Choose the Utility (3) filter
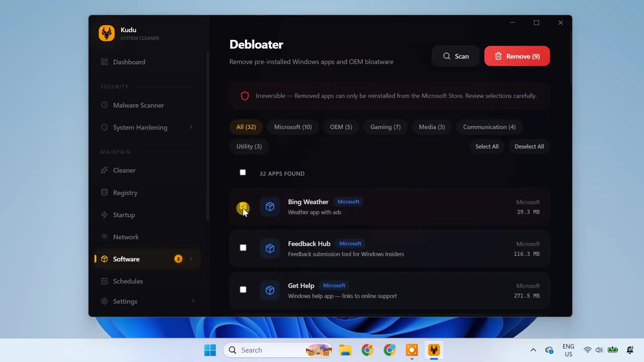644x362 pixels. pyautogui.click(x=249, y=146)
